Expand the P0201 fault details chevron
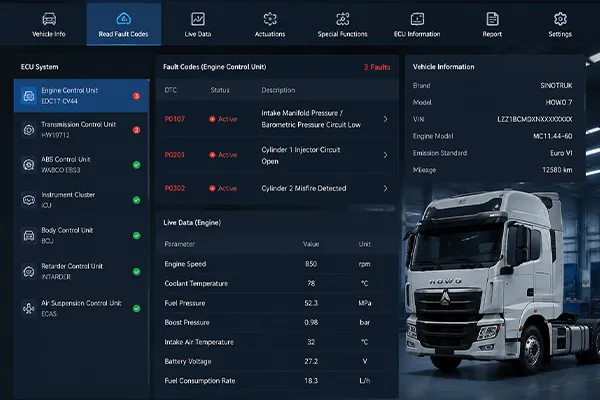Screen dimensions: 600x400 coord(385,155)
